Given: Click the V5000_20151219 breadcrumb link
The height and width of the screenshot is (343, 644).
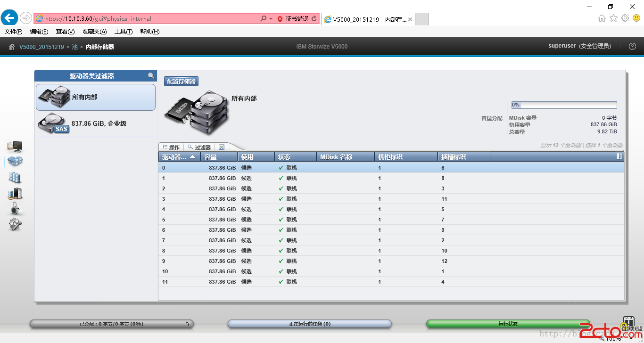Looking at the screenshot, I should pos(41,47).
